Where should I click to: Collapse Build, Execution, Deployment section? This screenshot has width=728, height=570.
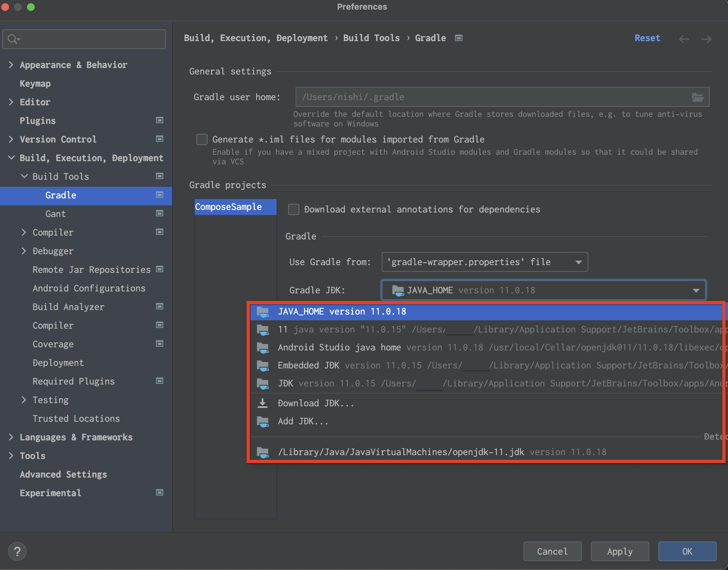point(11,158)
